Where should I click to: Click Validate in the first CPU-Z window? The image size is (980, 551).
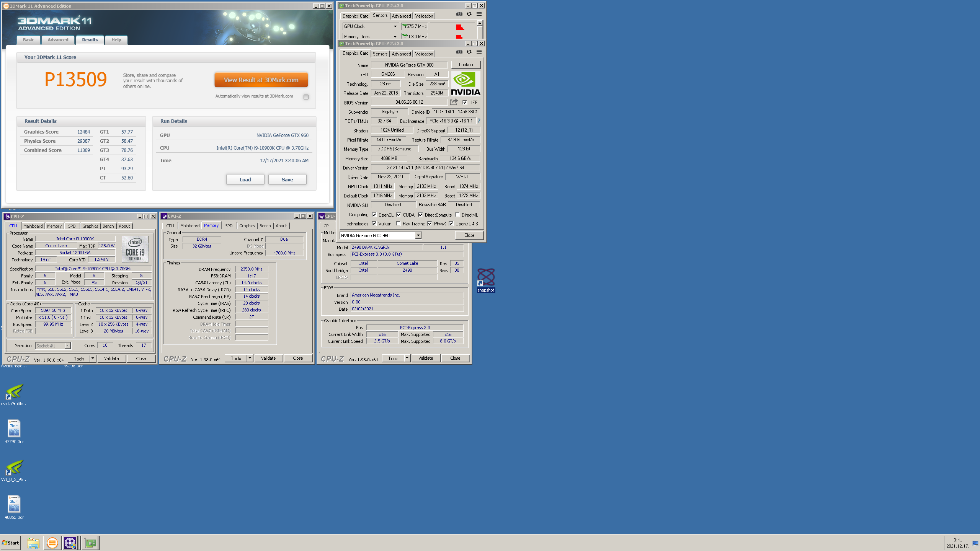point(111,359)
